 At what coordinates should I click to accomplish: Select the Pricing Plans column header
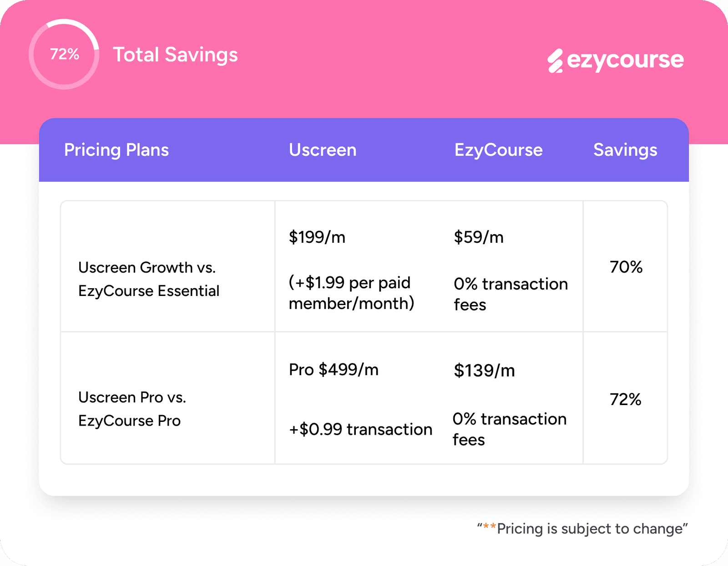116,150
